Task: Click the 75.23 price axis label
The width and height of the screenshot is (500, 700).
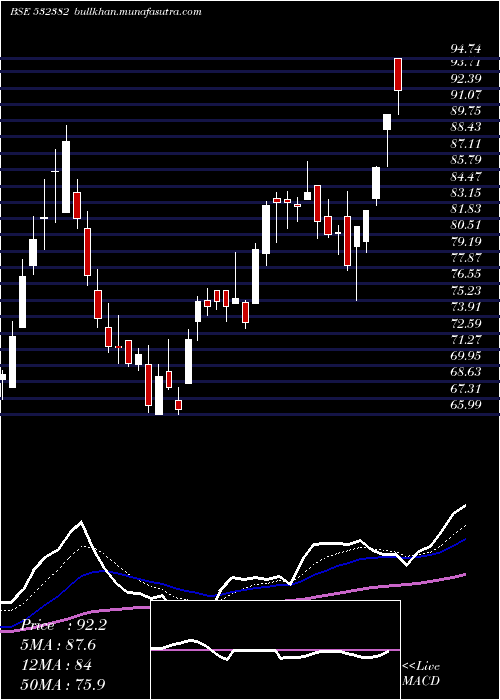Action: pos(466,290)
